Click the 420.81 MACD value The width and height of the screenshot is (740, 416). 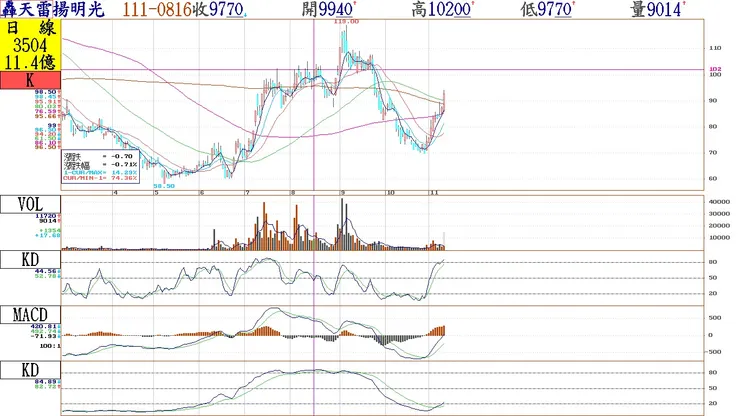click(x=45, y=326)
